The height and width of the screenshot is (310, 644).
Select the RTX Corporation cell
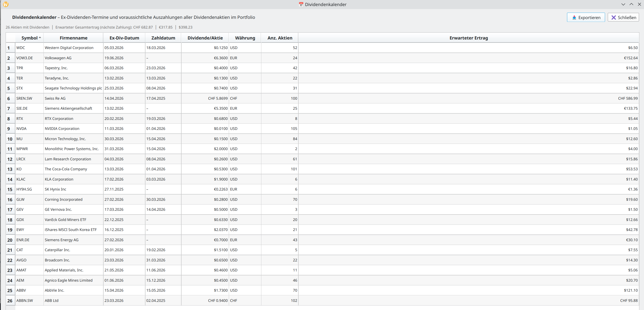point(74,119)
